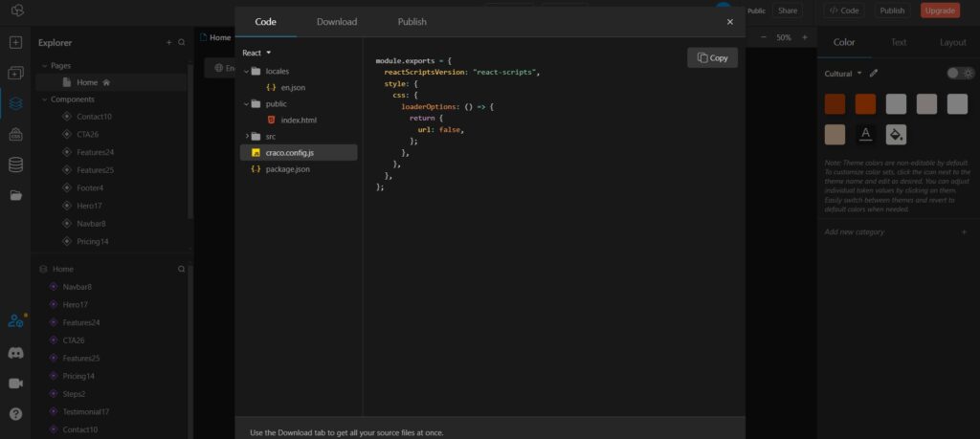Open the Add Elements panel in left sidebar
Screen dimensions: 980x439
[x=15, y=42]
